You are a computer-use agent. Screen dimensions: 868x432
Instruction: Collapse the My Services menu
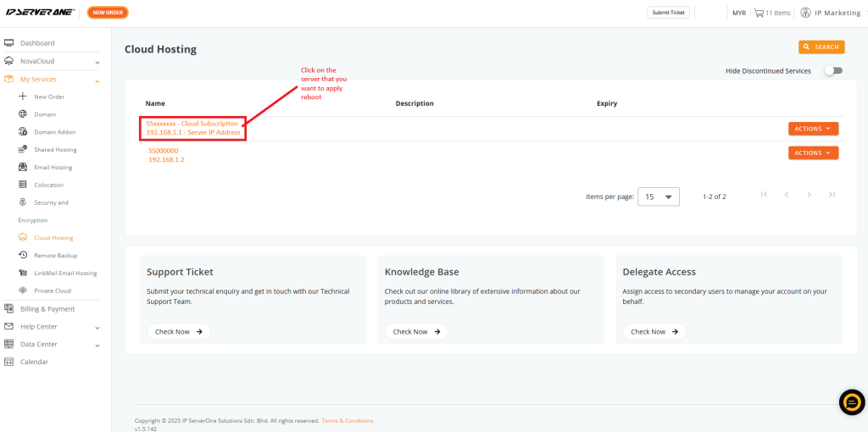point(97,80)
